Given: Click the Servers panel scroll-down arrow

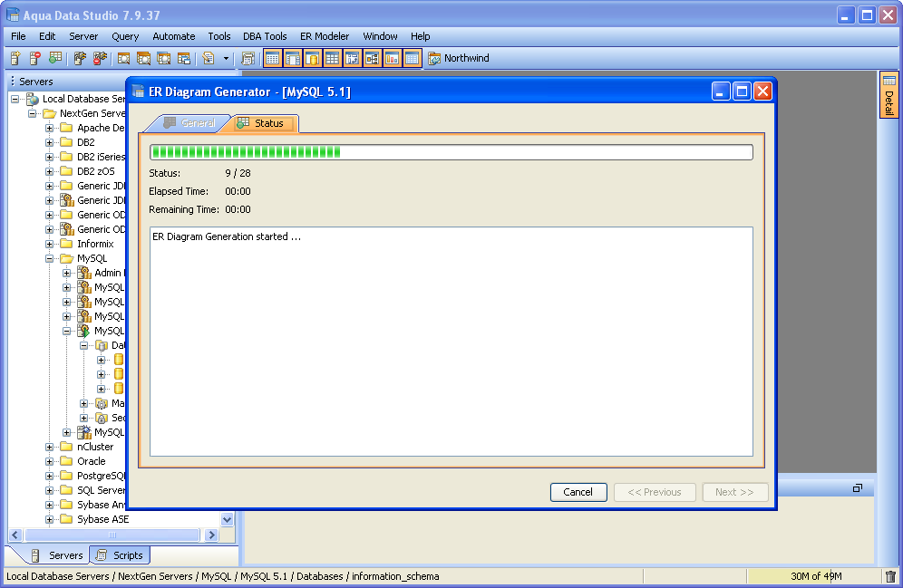Looking at the screenshot, I should click(227, 519).
